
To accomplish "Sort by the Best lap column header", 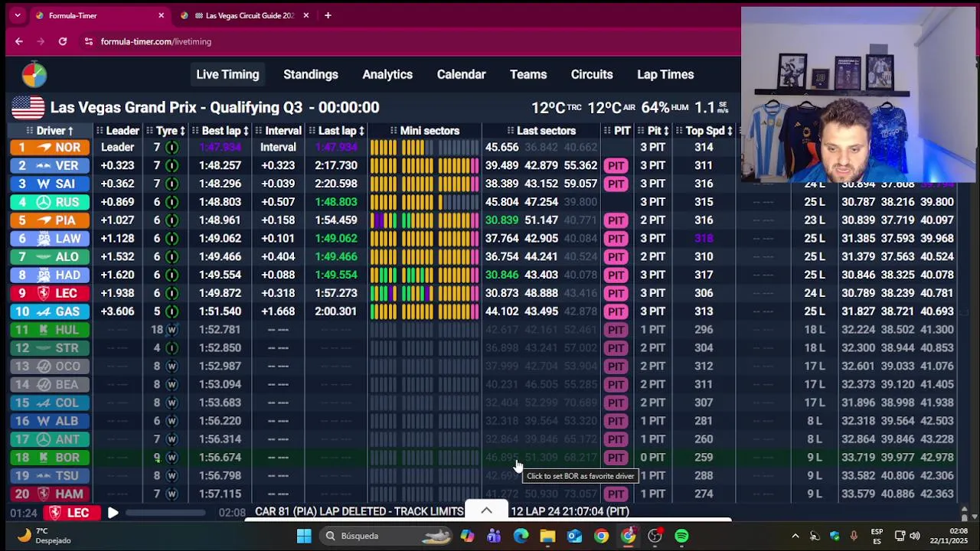I will click(x=221, y=131).
